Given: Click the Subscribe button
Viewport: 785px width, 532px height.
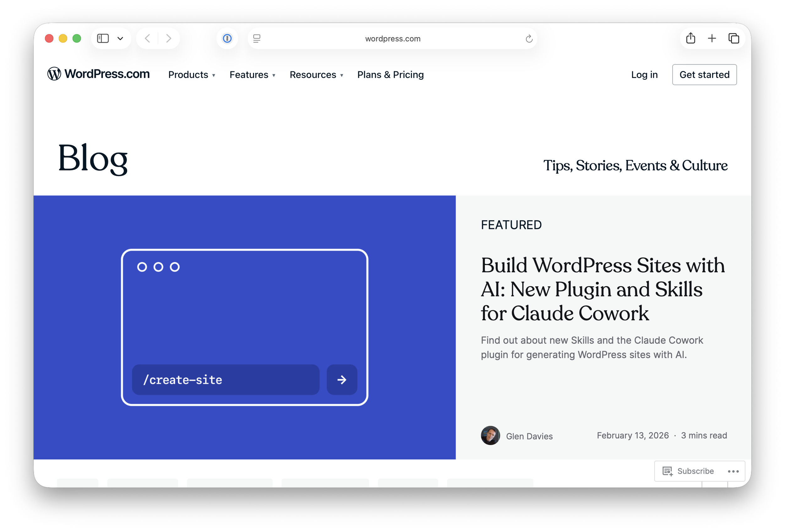Looking at the screenshot, I should [689, 471].
